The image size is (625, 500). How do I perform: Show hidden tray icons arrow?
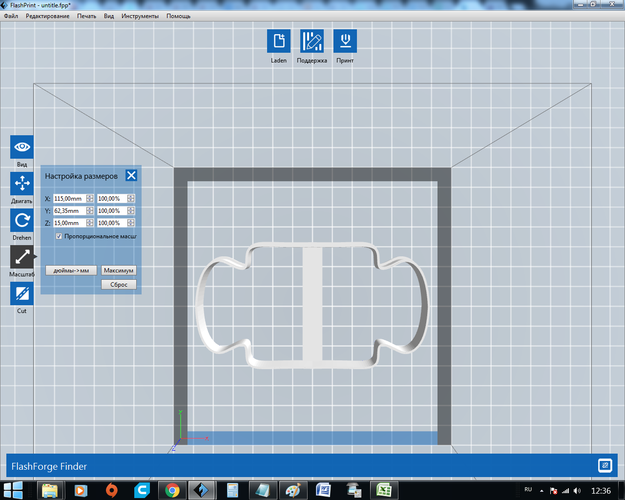tap(542, 491)
